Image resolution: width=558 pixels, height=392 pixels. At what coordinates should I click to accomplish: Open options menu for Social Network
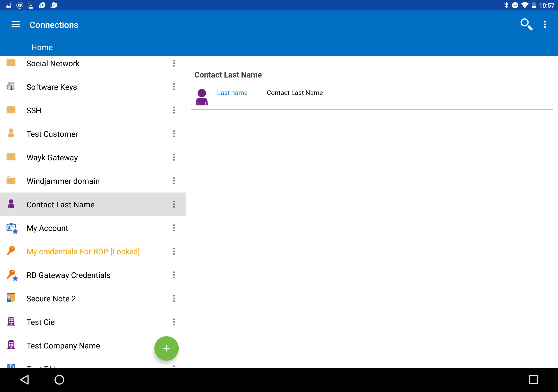[x=174, y=63]
